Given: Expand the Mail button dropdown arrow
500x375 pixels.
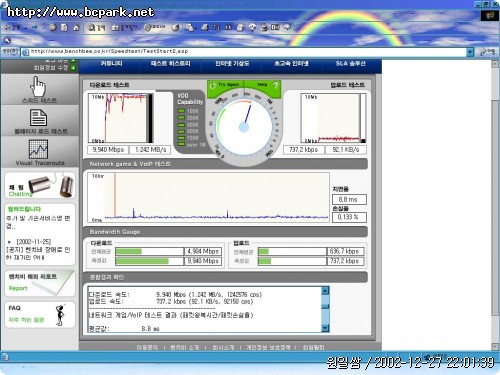Looking at the screenshot, I should 196,28.
